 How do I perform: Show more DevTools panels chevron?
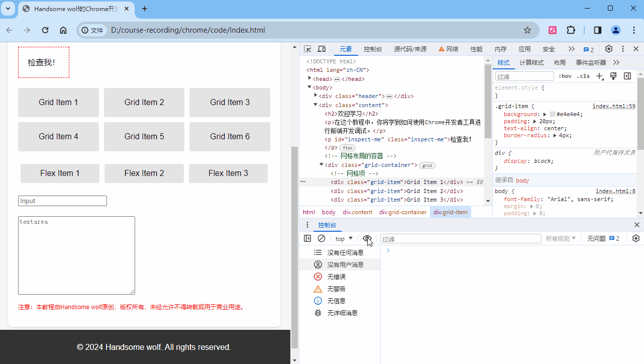coord(571,49)
